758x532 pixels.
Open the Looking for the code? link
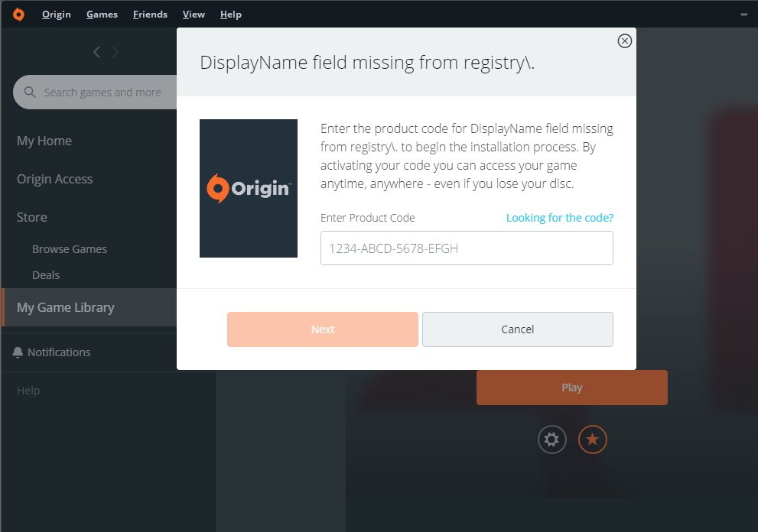point(560,217)
